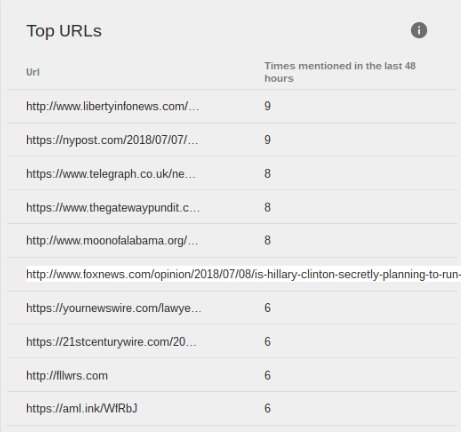Select the Url column header

tap(33, 72)
